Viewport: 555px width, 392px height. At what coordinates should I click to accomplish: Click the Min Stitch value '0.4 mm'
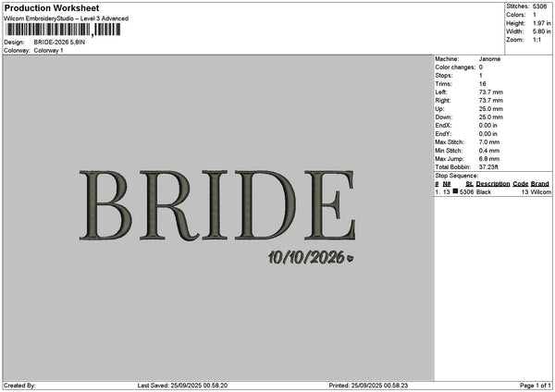[x=489, y=151]
